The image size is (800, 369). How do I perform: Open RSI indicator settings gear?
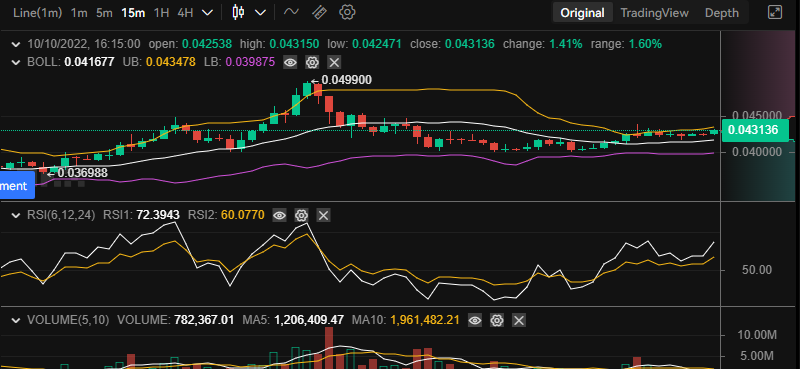click(301, 215)
